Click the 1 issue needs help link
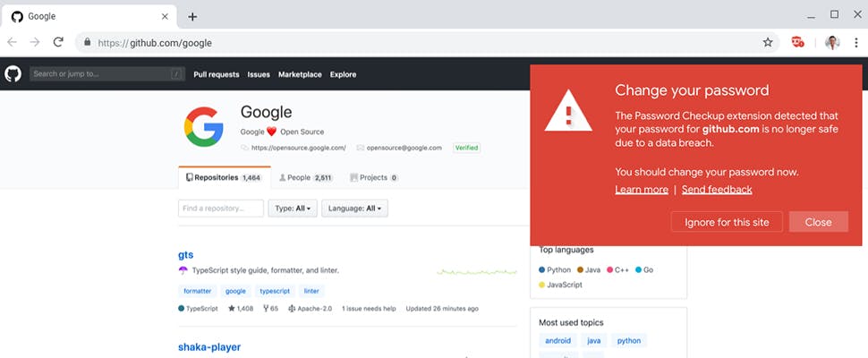This screenshot has width=868, height=358. 369,309
